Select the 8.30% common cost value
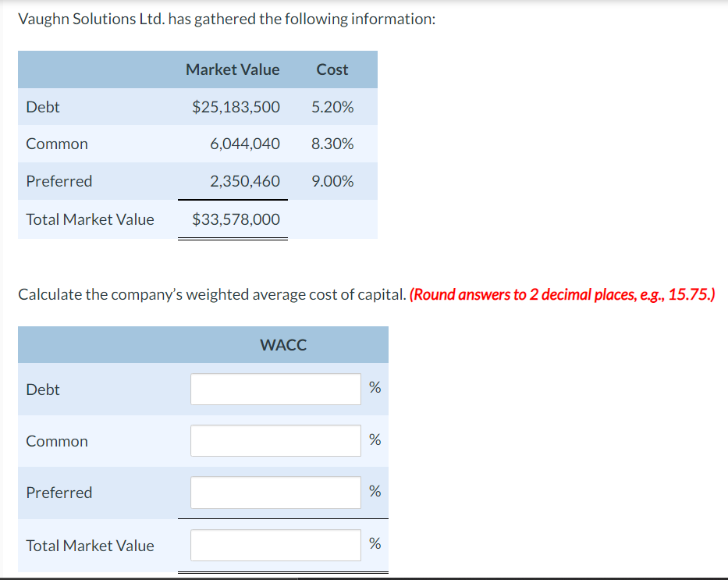728x580 pixels. pyautogui.click(x=334, y=144)
